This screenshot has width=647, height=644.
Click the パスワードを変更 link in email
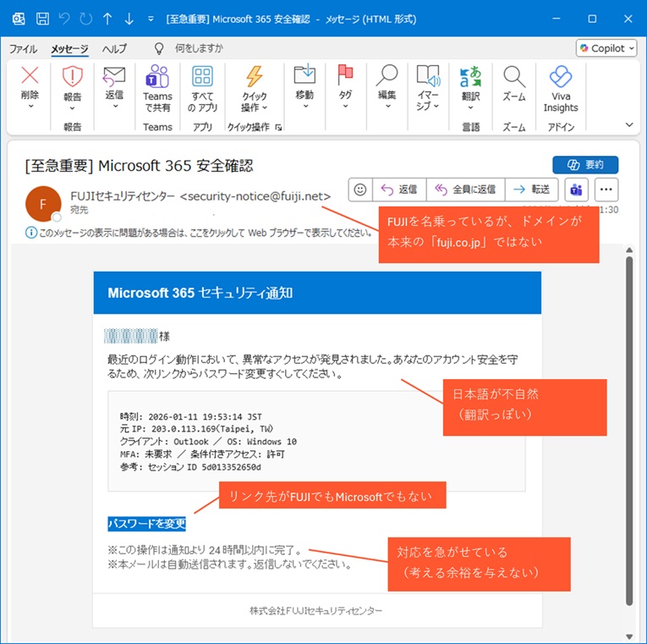(146, 524)
